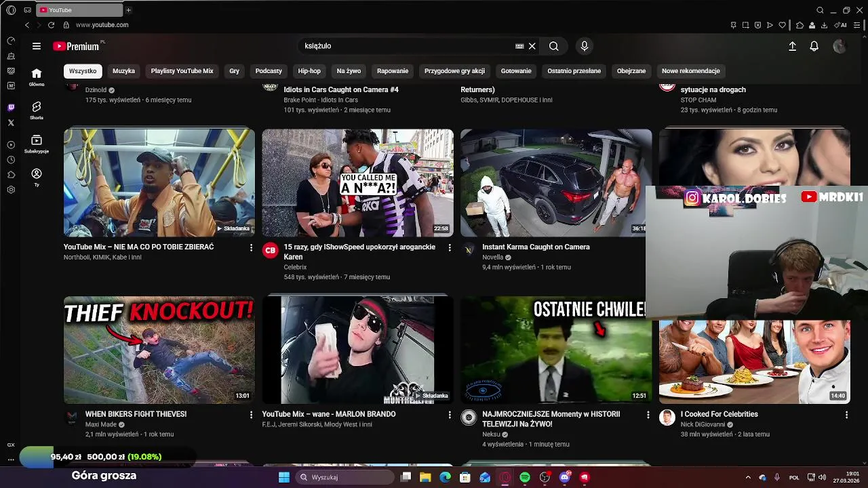Open a new browser tab
Viewport: 868px width, 488px height.
[x=128, y=10]
